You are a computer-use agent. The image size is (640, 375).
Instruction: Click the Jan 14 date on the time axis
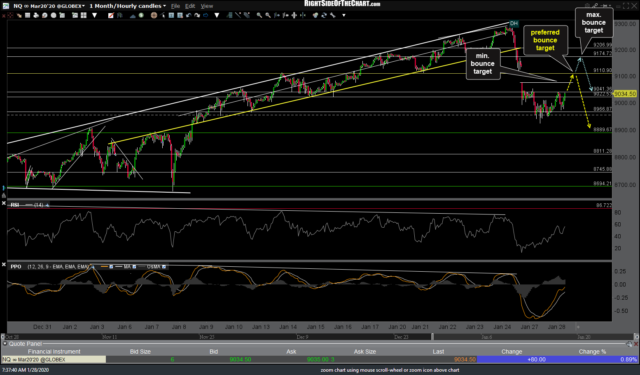point(288,327)
